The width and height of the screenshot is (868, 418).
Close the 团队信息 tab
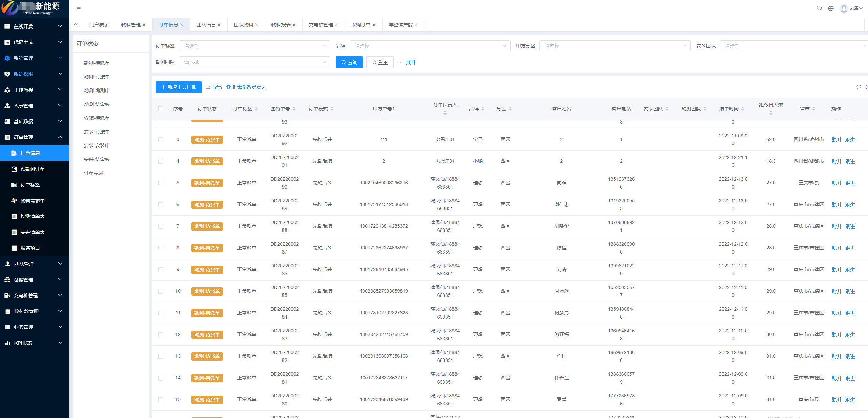point(219,25)
